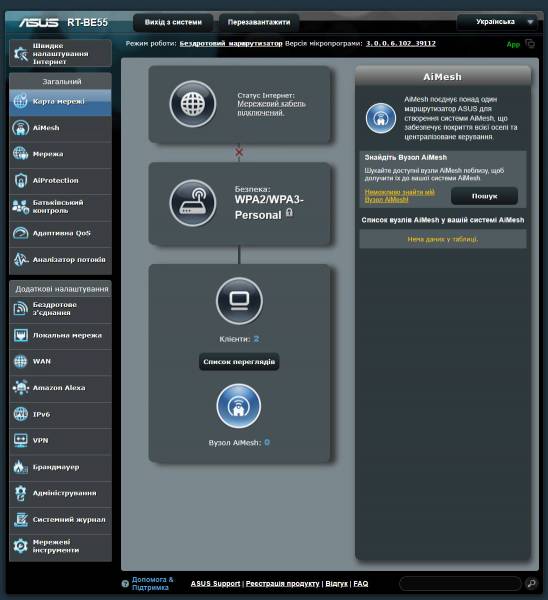The image size is (548, 600).
Task: Open FAQ link in footer
Action: click(x=360, y=584)
